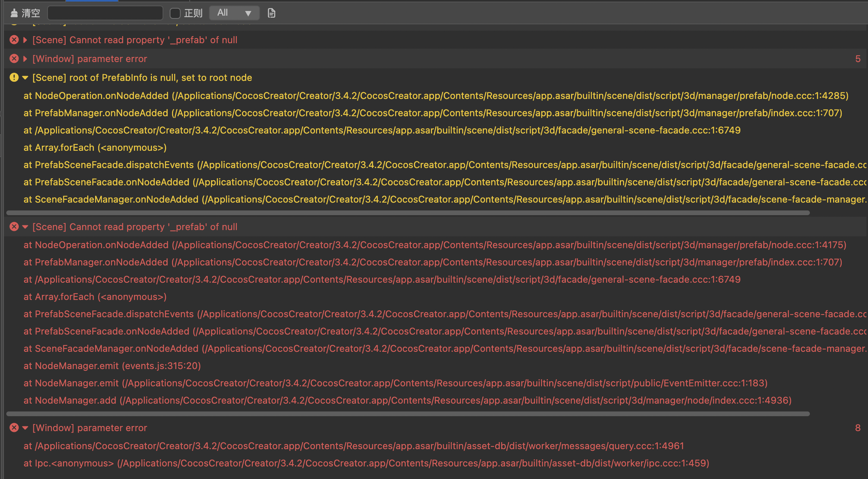Expand the first collapsed '_prefab' error

[x=25, y=40]
